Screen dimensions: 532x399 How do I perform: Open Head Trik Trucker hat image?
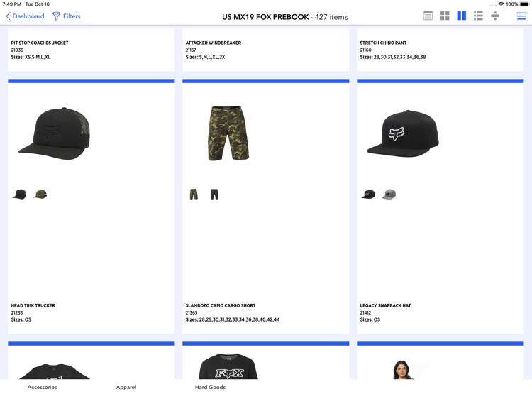pyautogui.click(x=54, y=133)
